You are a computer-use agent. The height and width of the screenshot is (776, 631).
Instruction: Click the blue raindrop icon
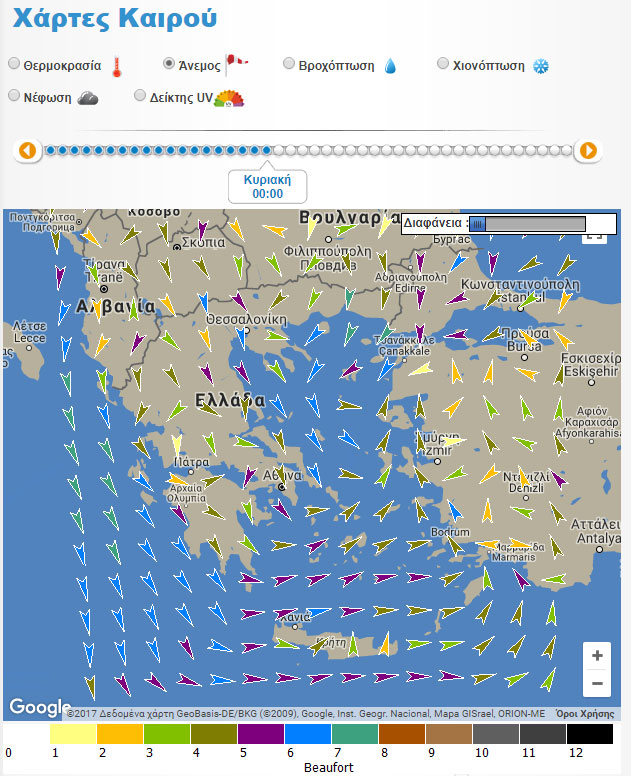click(390, 66)
